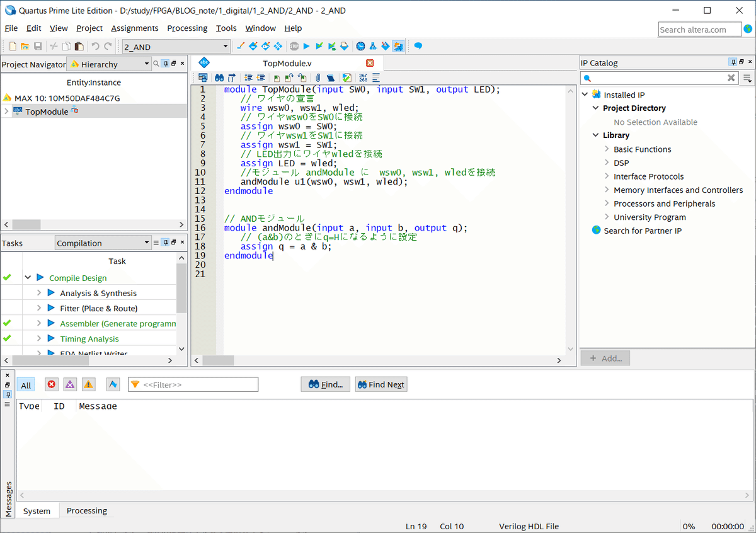Screen dimensions: 756x533
Task: Run Assembler task play arrow
Action: (51, 323)
